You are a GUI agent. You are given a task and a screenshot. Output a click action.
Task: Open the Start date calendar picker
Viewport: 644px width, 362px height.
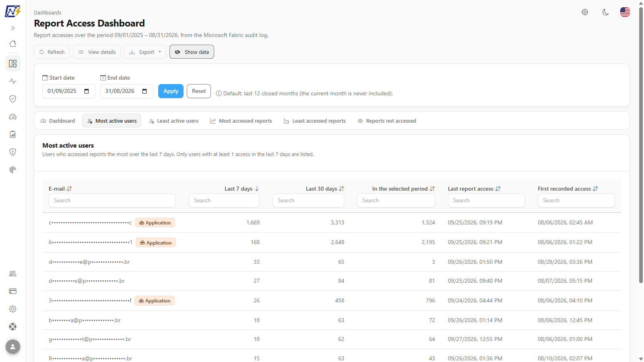[87, 91]
